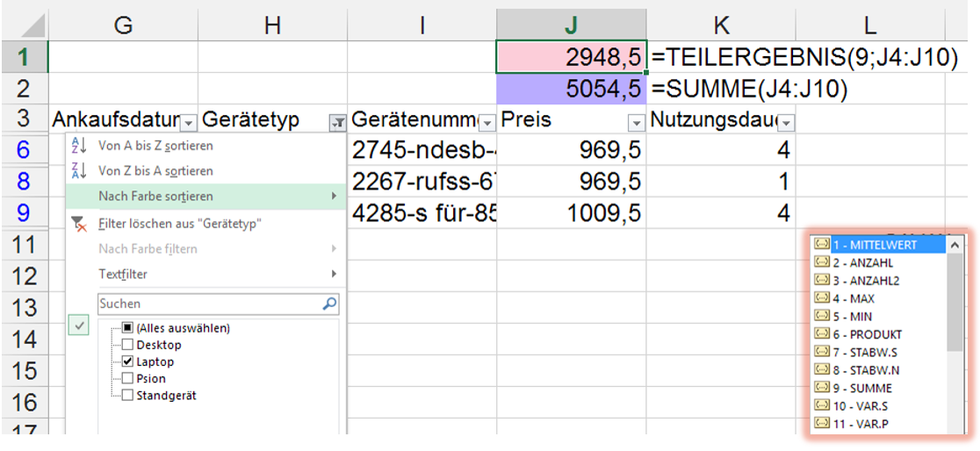The height and width of the screenshot is (451, 980).
Task: Open the Ankaufsdatum column filter dropdown
Action: click(189, 122)
